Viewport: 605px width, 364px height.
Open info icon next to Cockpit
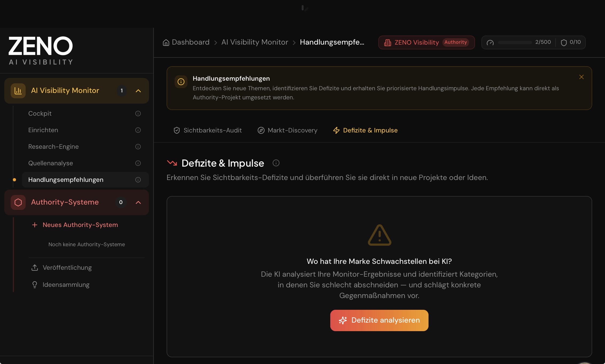tap(138, 113)
